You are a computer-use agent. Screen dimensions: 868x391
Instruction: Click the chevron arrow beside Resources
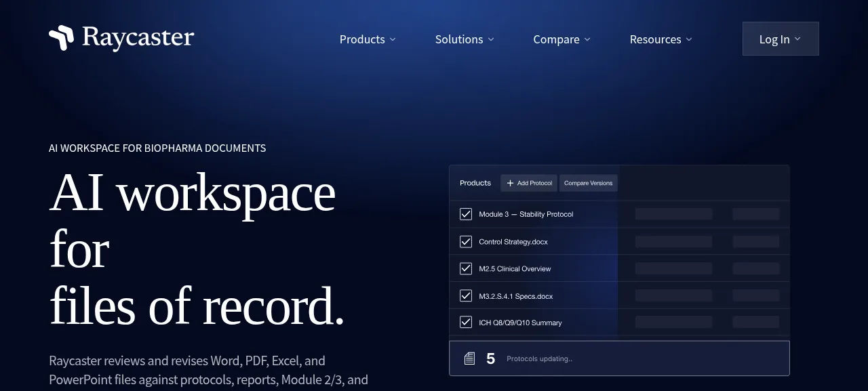tap(689, 39)
